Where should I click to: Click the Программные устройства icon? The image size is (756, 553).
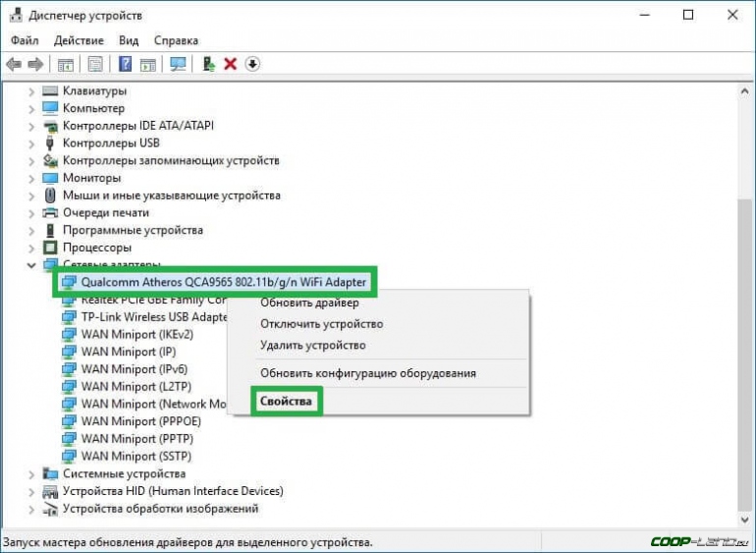click(50, 230)
